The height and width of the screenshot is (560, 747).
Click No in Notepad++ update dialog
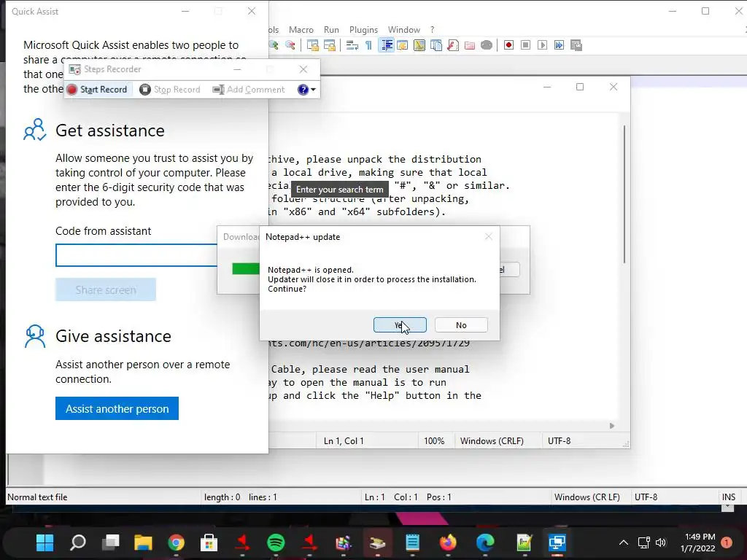[461, 325]
